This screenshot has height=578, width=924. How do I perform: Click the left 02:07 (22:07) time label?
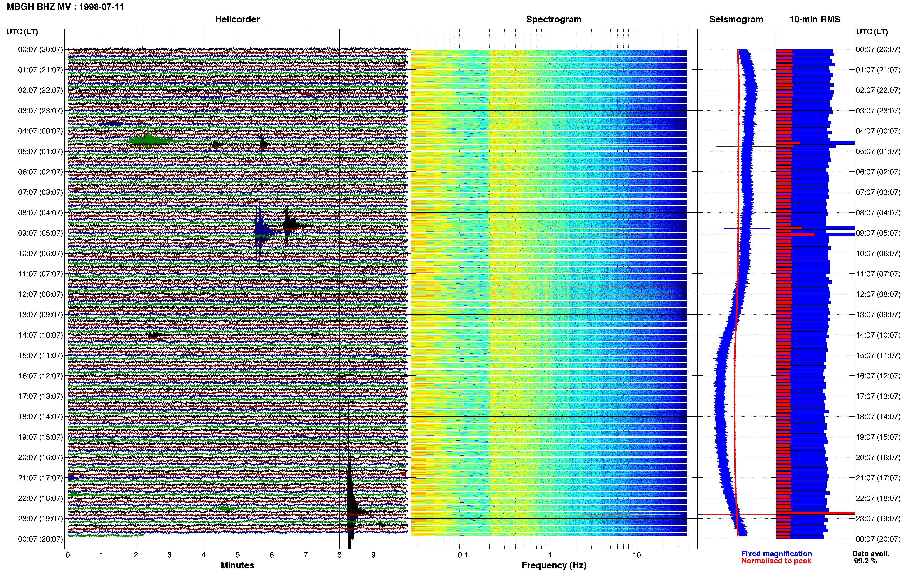coord(41,90)
